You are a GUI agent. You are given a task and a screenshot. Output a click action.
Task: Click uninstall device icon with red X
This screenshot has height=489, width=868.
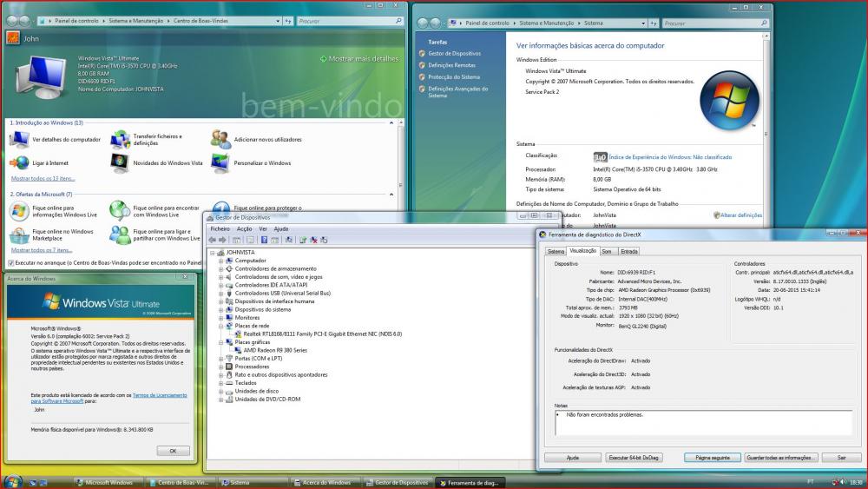(x=313, y=240)
